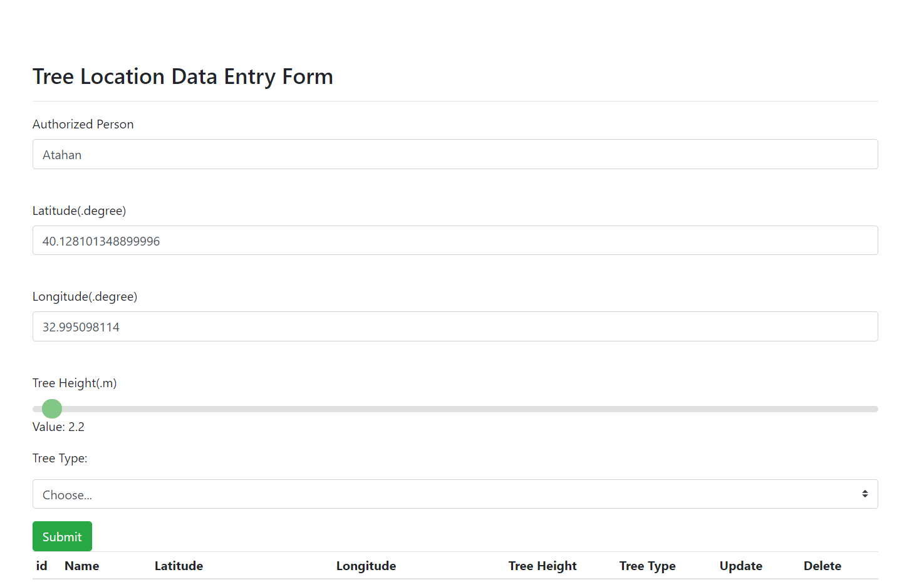Focus the Latitude degree text box
Image resolution: width=924 pixels, height=582 pixels.
click(x=455, y=241)
